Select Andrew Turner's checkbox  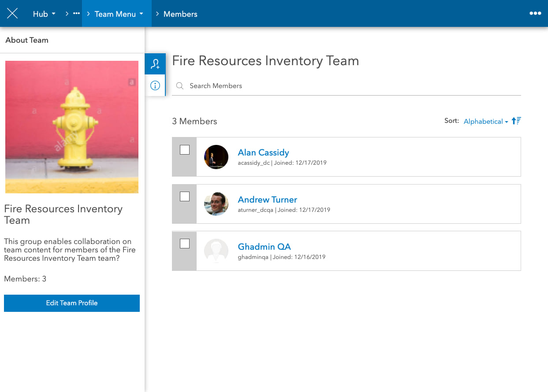pyautogui.click(x=184, y=196)
